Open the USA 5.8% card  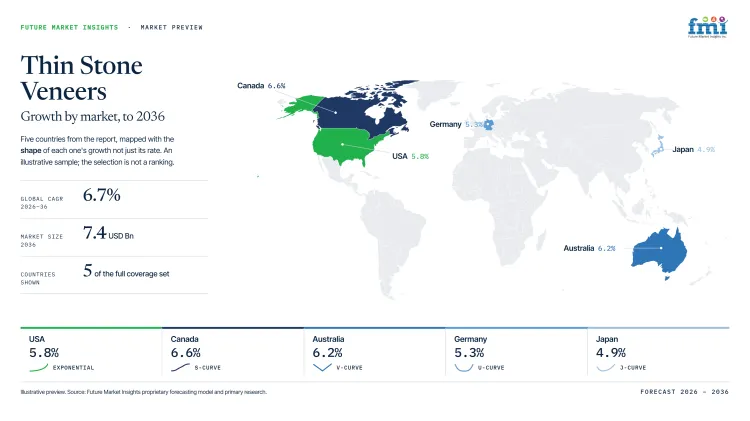pyautogui.click(x=91, y=352)
